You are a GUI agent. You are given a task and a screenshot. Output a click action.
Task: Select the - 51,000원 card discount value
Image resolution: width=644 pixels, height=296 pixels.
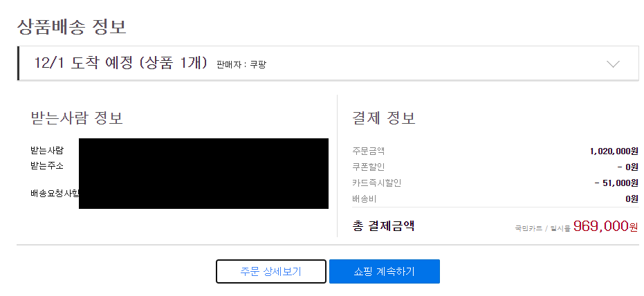pos(616,183)
